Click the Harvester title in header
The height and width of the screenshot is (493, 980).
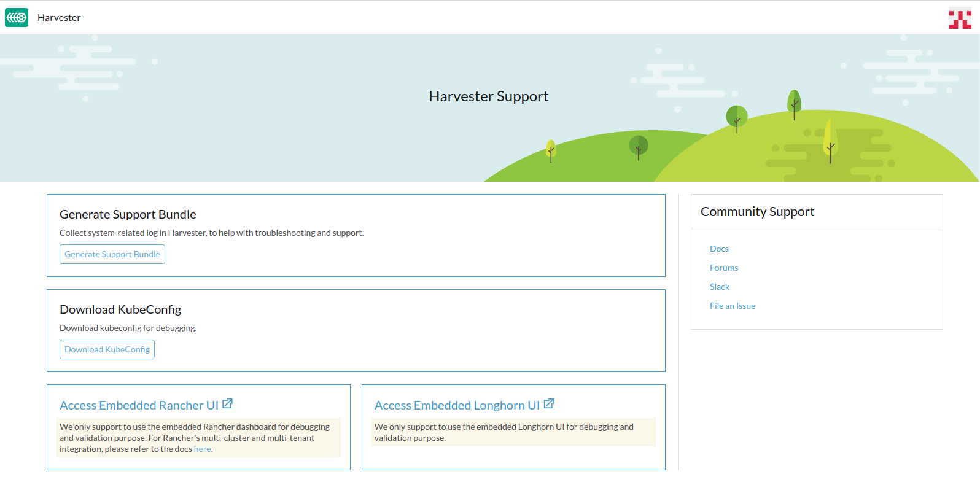point(59,18)
